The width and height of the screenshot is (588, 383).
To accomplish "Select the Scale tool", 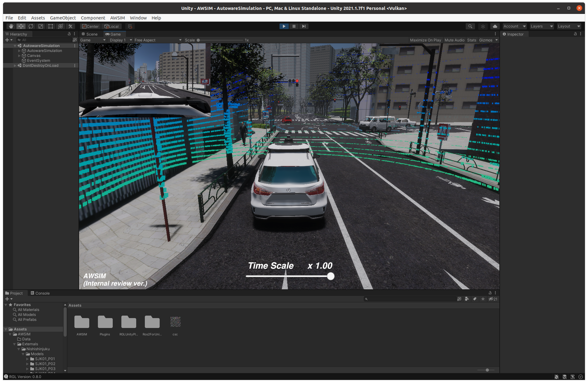I will click(41, 26).
